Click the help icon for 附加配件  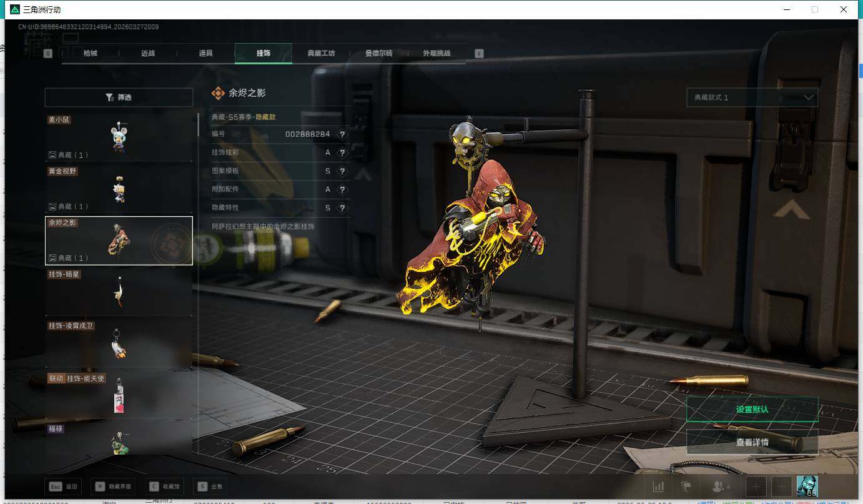tap(342, 189)
